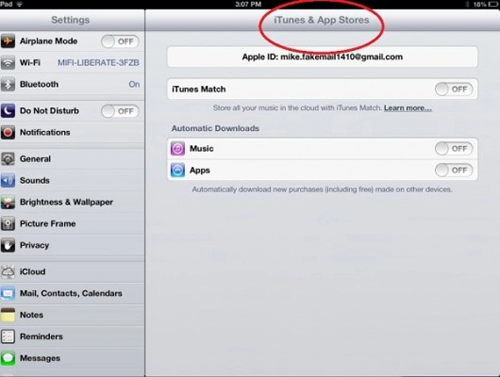Open Brightness & Wallpaper settings
Screen dimensions: 500x377
(x=72, y=202)
